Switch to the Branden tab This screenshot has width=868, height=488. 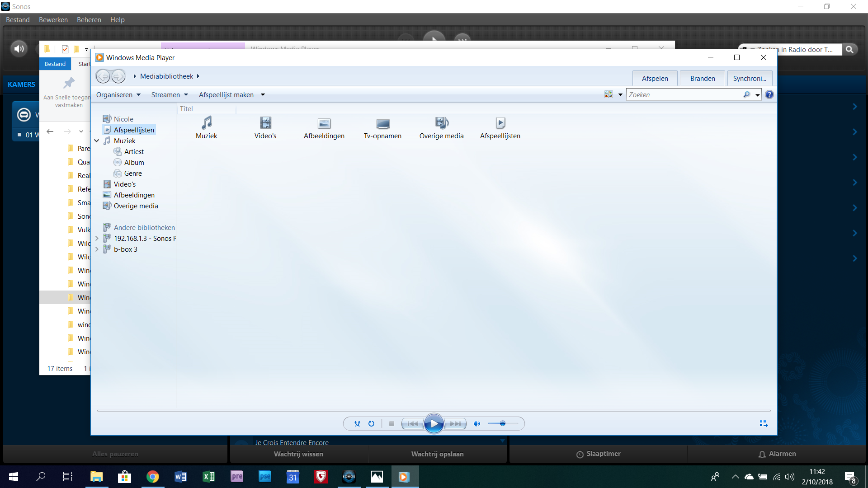pos(702,79)
